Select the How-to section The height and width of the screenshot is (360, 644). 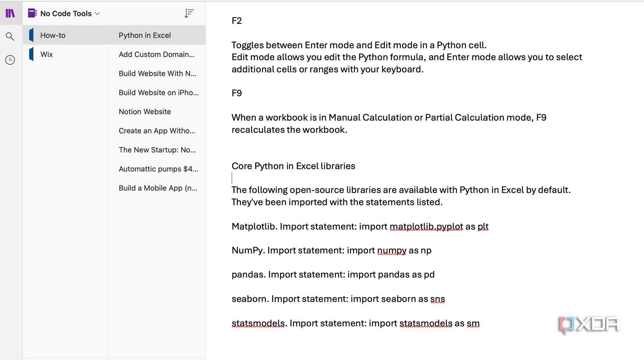click(x=52, y=35)
